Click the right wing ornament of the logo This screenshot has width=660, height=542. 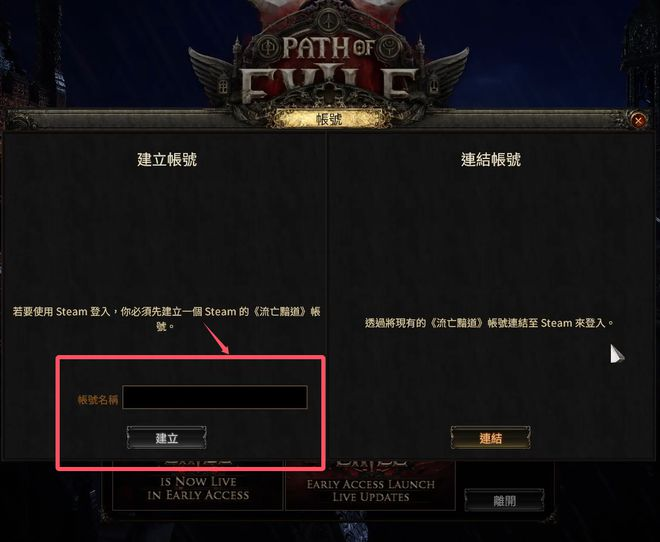click(446, 72)
